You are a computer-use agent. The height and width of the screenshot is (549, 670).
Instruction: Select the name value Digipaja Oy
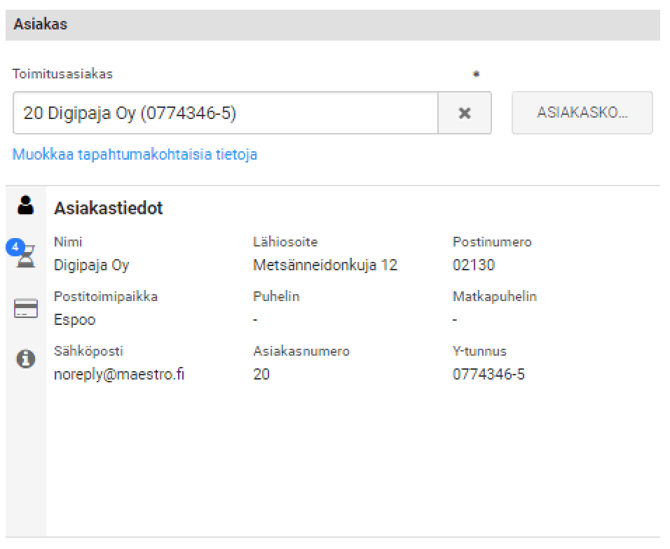point(91,265)
